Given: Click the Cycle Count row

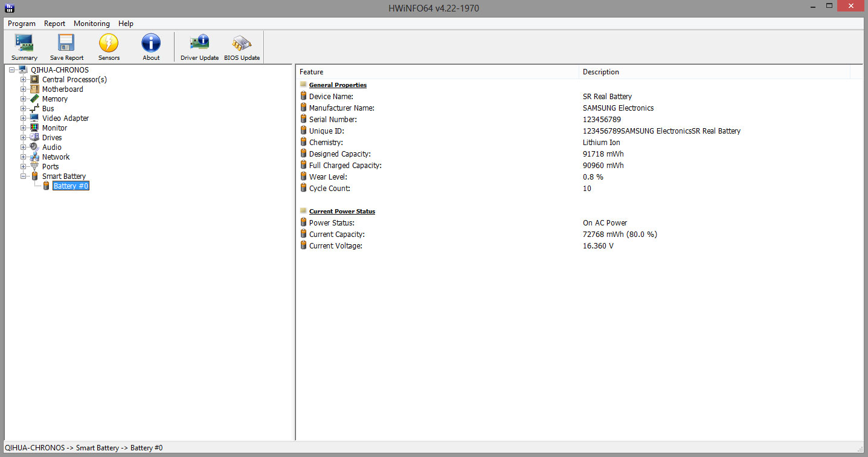Looking at the screenshot, I should pos(580,189).
